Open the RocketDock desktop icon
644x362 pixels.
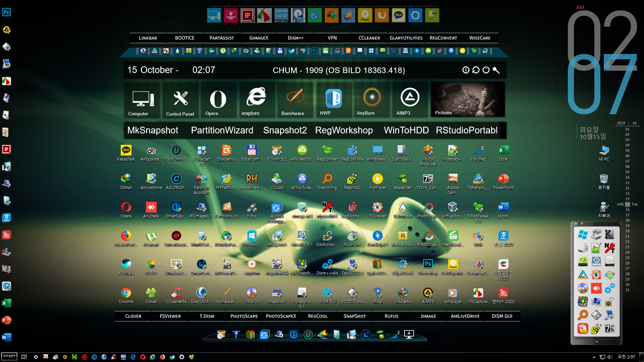[x=402, y=239]
